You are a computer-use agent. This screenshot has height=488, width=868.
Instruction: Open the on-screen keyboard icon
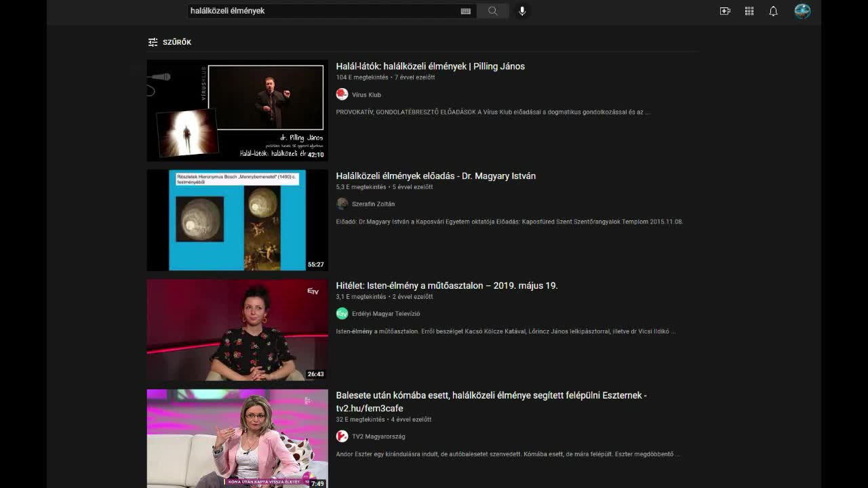(466, 11)
